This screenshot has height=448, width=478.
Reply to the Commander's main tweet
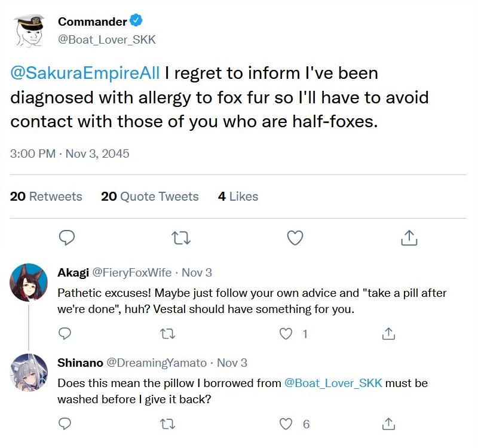click(66, 238)
